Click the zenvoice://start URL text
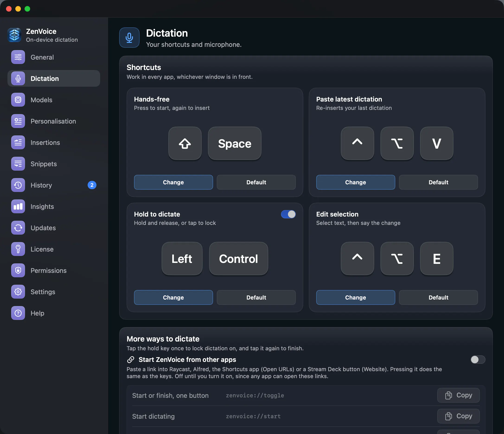 (253, 416)
